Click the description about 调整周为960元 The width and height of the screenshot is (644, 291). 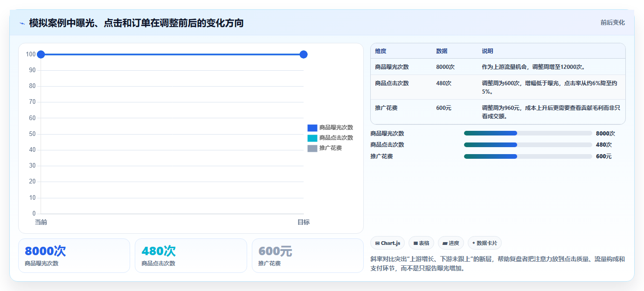[551, 112]
